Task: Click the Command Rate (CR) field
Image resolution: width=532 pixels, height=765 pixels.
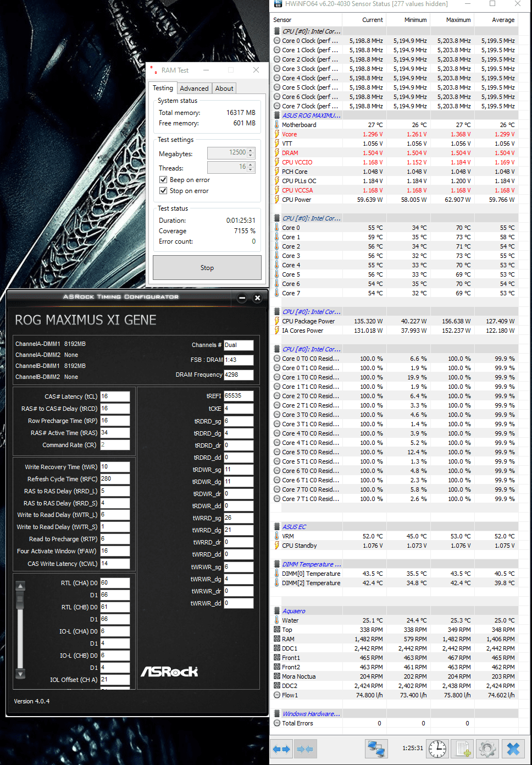Action: tap(115, 445)
